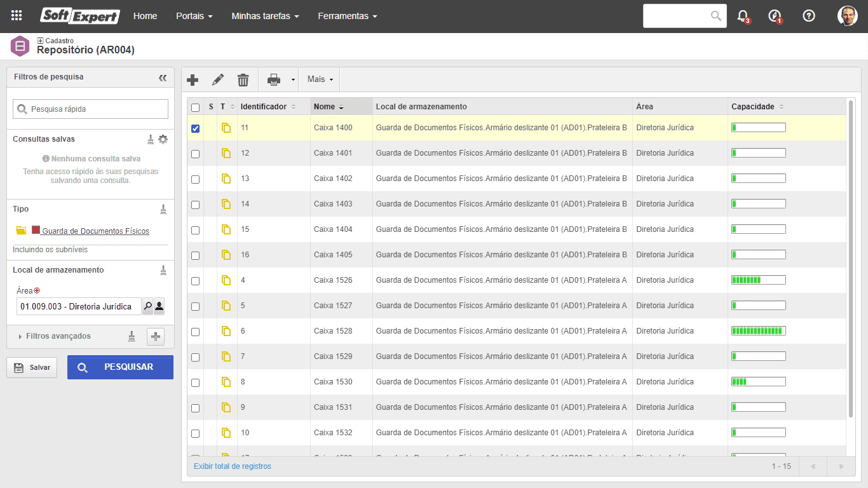Select the user's area with person icon
Image resolution: width=868 pixels, height=488 pixels.
[159, 306]
